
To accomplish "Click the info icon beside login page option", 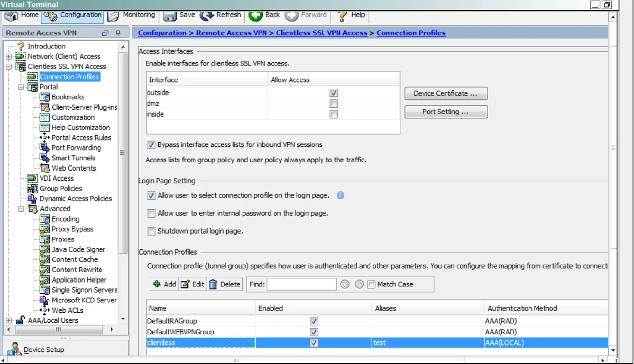I will [x=341, y=195].
